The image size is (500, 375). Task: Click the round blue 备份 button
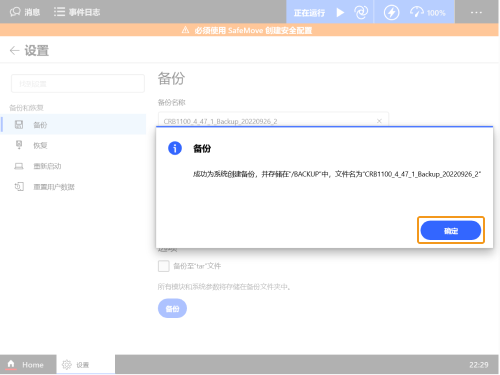tap(172, 309)
